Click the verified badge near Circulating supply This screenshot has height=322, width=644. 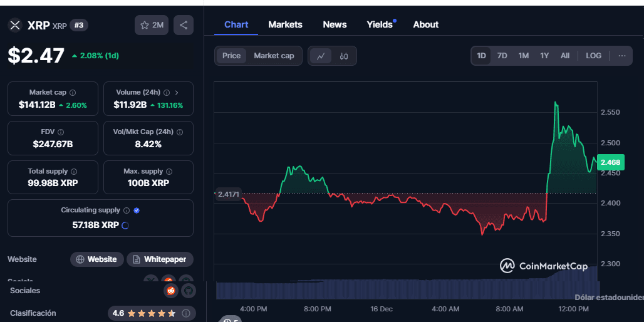coord(137,210)
